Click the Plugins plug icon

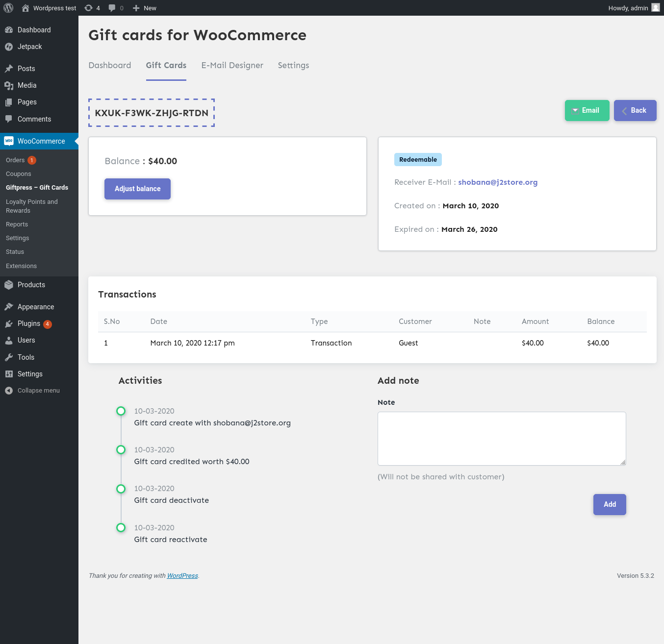(9, 323)
